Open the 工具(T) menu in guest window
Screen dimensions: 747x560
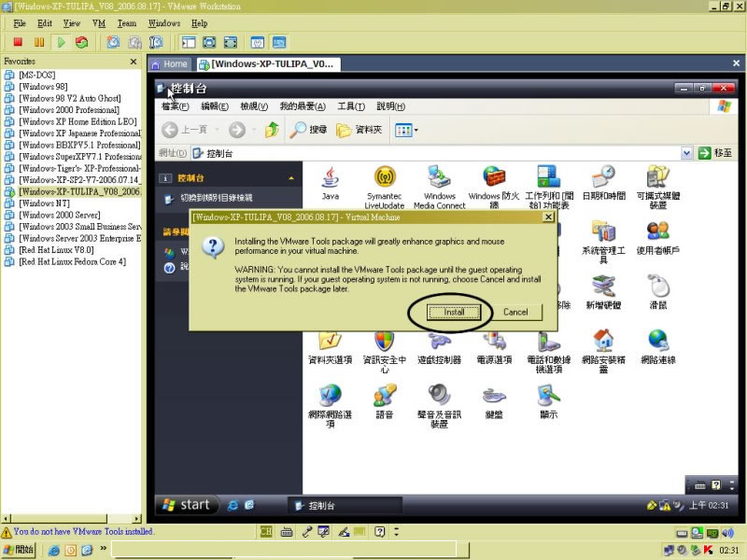[x=351, y=106]
